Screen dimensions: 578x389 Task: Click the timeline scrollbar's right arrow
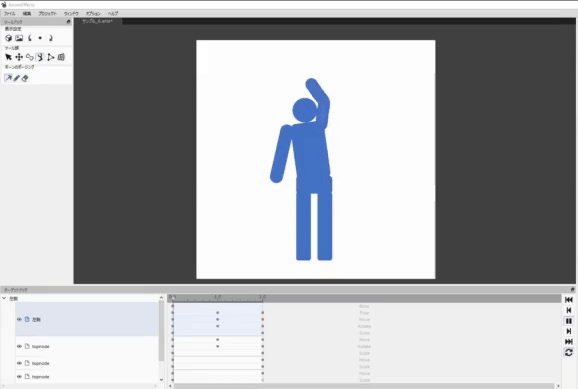[558, 386]
